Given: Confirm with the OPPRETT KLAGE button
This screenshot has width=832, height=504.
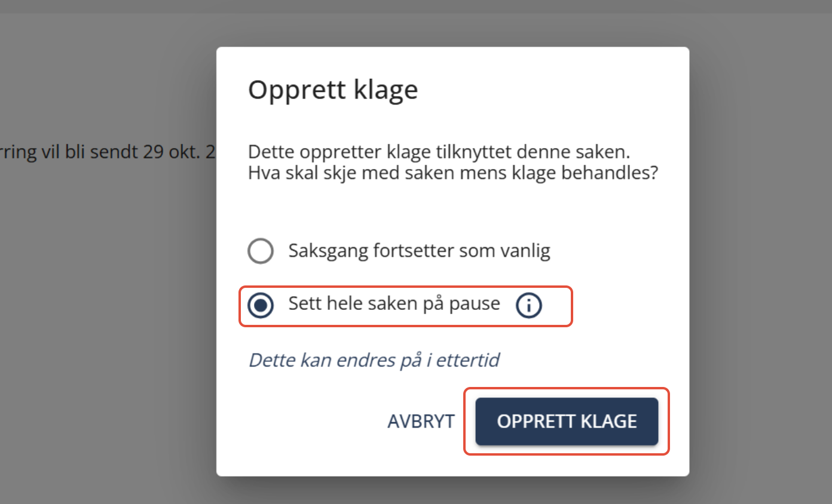Looking at the screenshot, I should click(567, 421).
